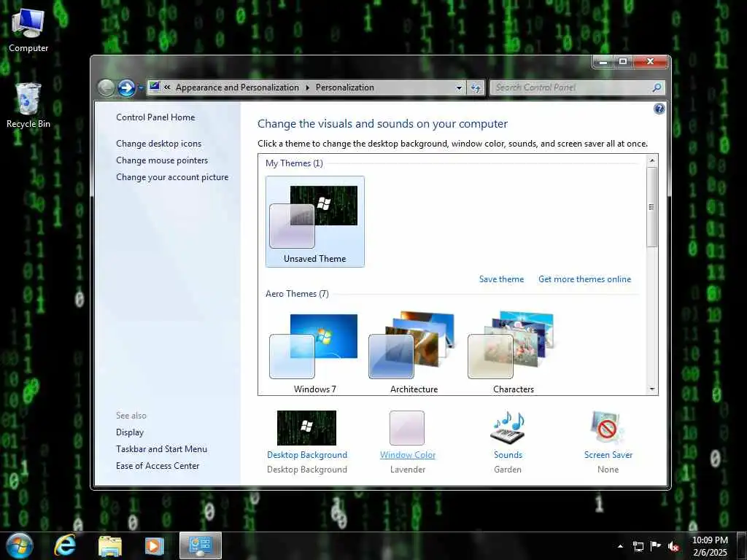Open the Desktop Background matrix icon

[x=307, y=427]
